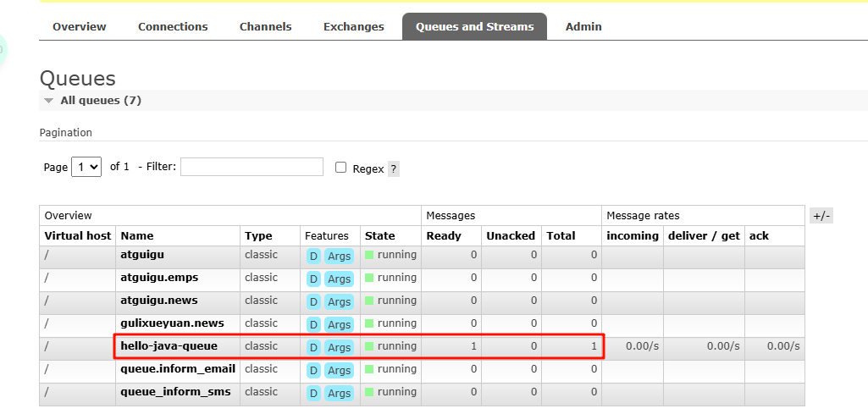Click the D badge on queue.inform_email row
The width and height of the screenshot is (868, 414).
tap(313, 370)
